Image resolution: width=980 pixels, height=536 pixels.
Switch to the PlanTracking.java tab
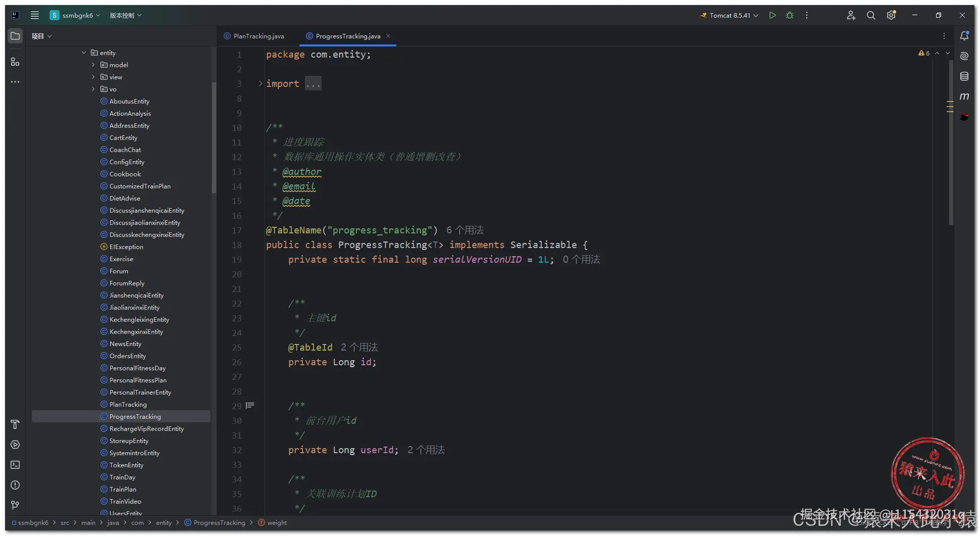click(253, 36)
